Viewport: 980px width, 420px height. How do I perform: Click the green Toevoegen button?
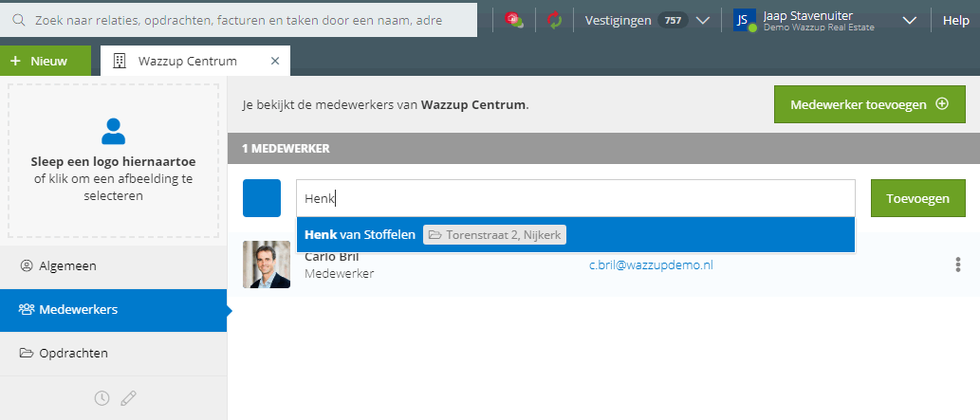(x=917, y=199)
